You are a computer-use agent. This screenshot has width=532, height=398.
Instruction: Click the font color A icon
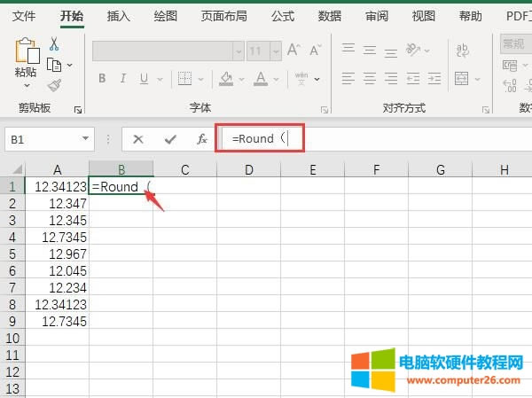(261, 79)
